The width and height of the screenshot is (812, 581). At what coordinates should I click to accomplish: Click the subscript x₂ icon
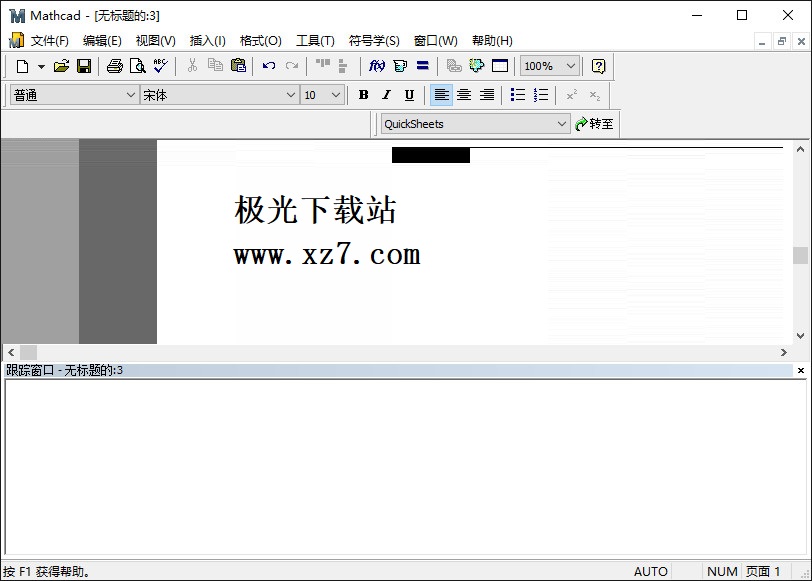[x=594, y=95]
